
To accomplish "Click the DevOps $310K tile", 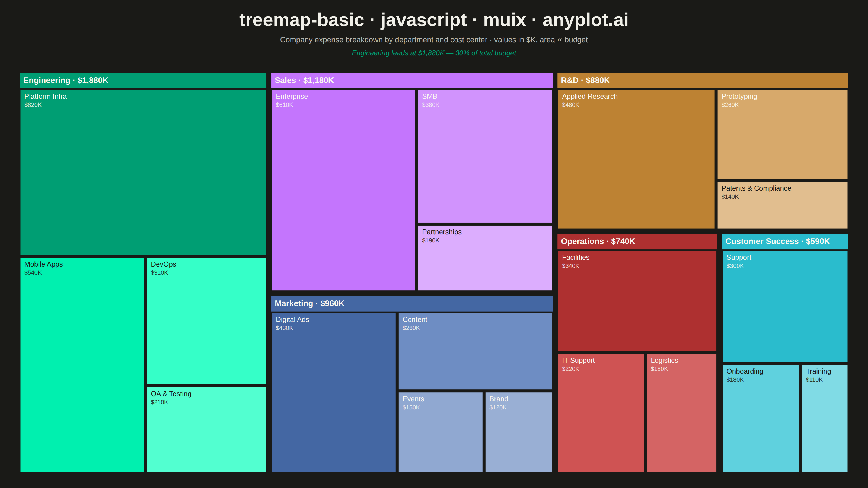I will click(206, 321).
